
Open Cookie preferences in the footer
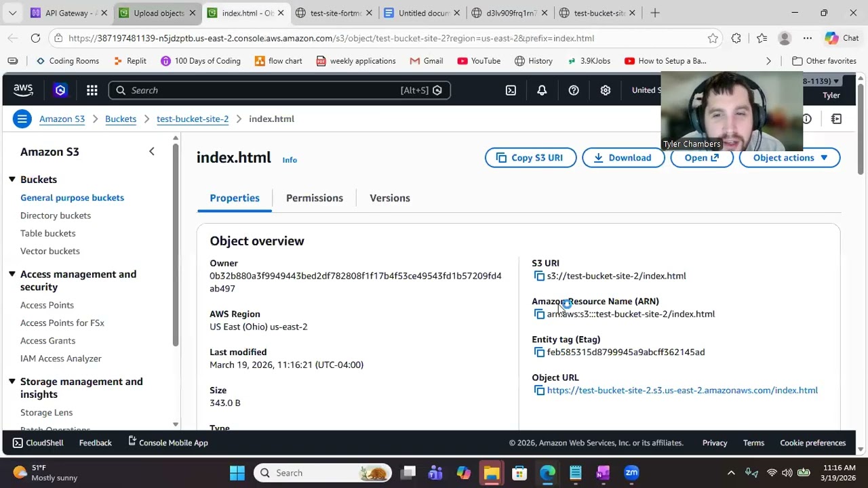(813, 443)
